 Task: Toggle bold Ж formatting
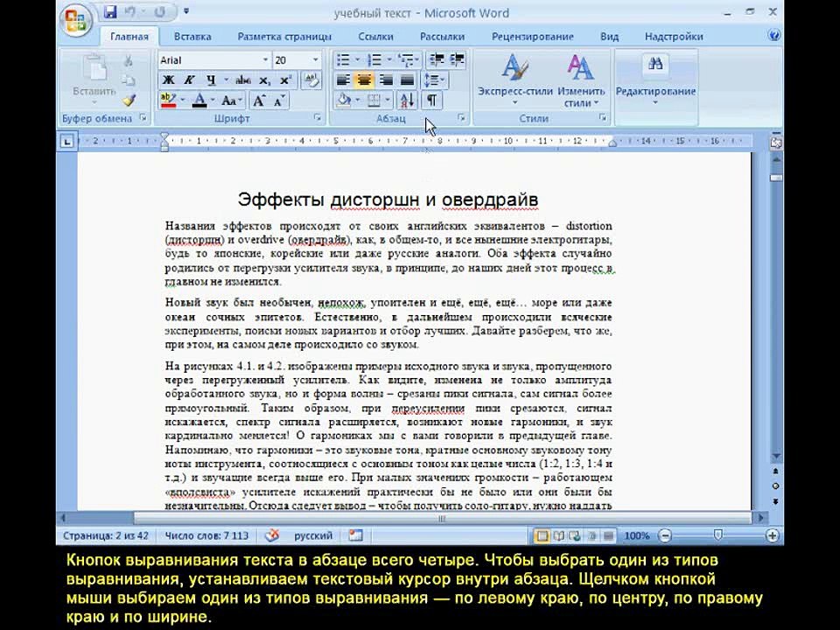click(x=168, y=80)
